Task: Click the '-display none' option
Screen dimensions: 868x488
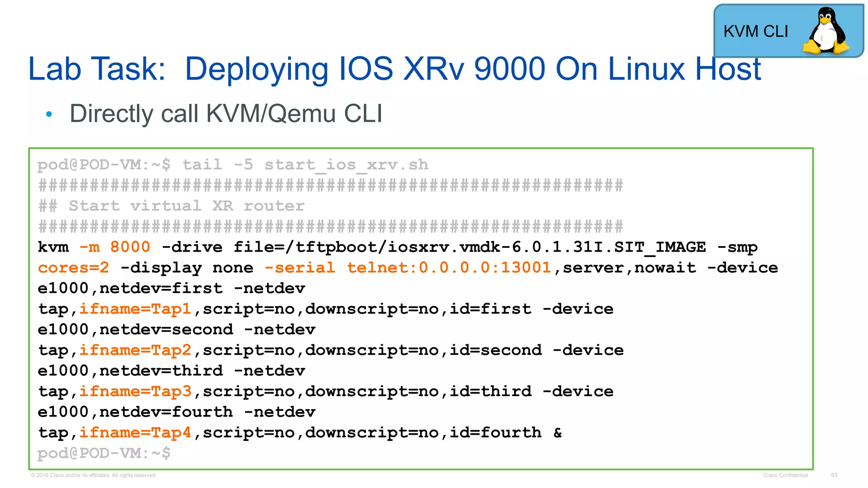Action: (187, 268)
